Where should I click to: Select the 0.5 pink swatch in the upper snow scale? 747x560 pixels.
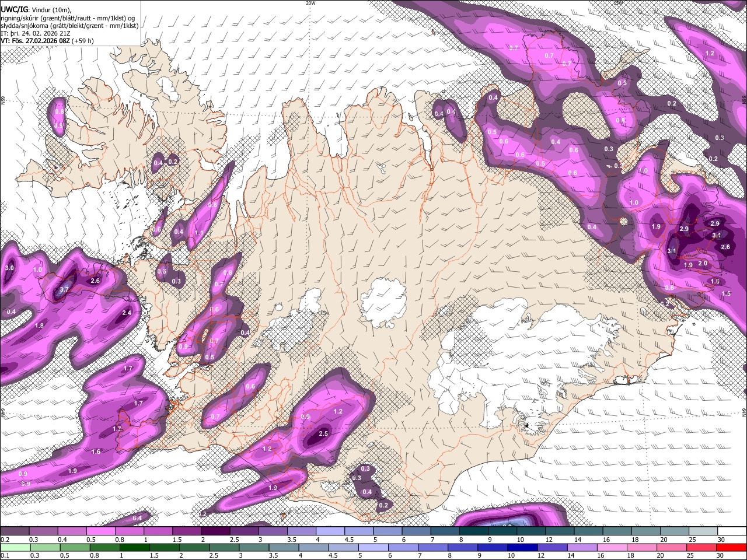click(x=100, y=531)
